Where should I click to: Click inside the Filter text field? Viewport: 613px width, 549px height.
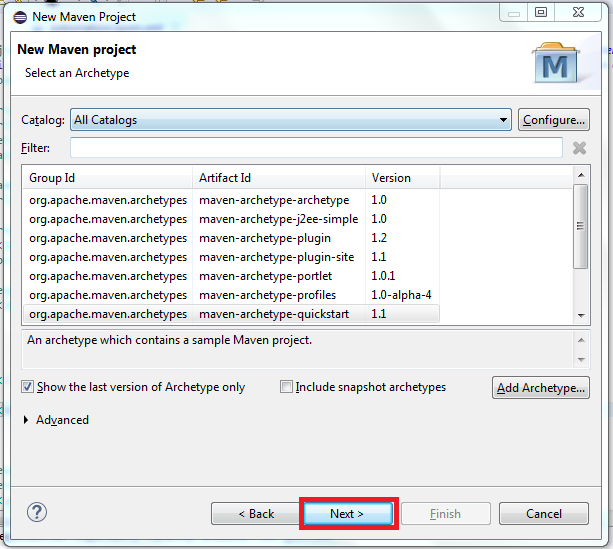315,148
